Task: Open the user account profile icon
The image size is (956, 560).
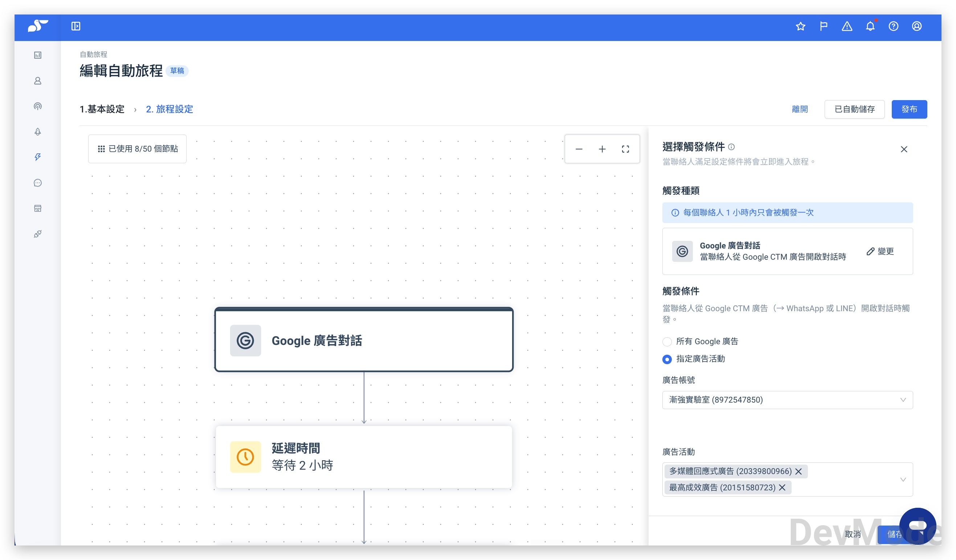Action: [x=917, y=26]
